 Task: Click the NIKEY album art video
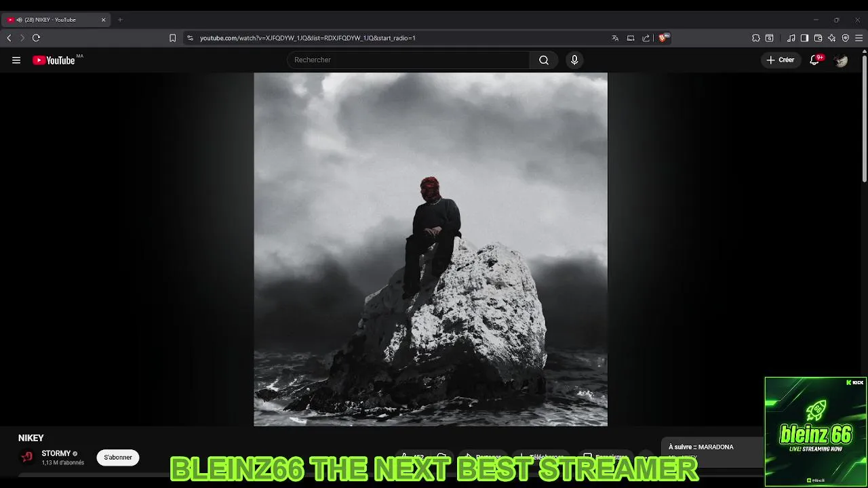[431, 249]
